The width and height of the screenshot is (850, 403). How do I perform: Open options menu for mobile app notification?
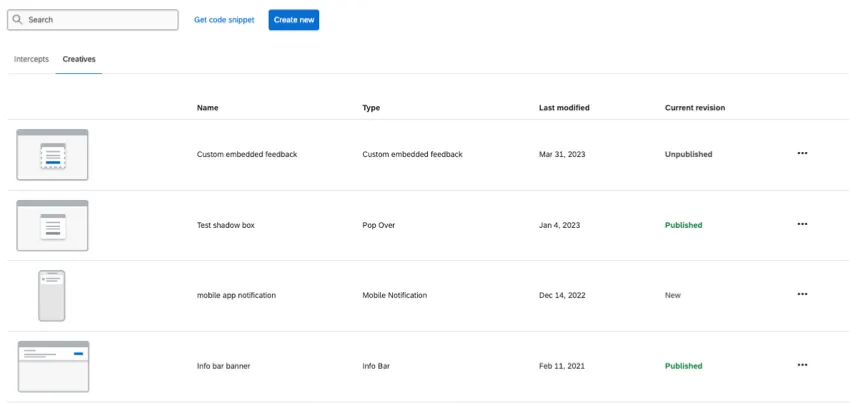[x=802, y=295]
